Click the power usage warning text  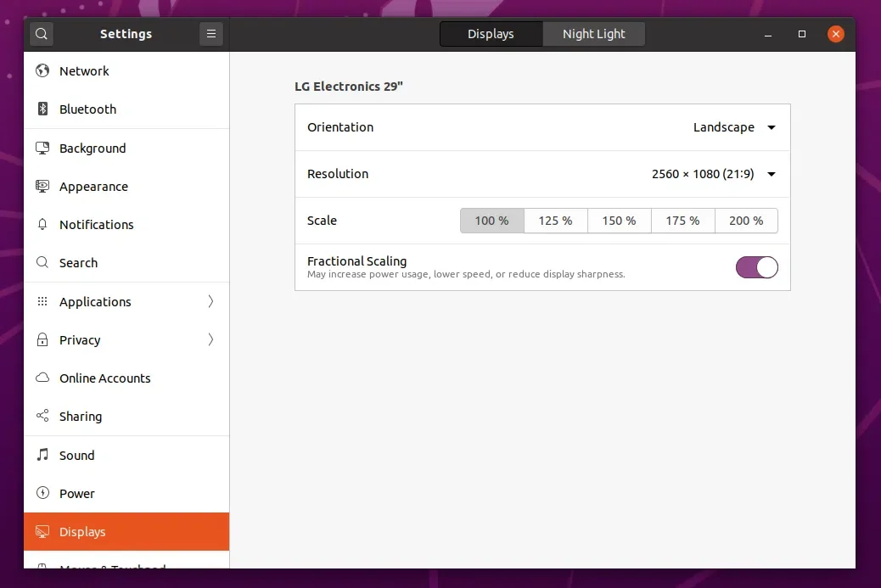[x=466, y=275]
